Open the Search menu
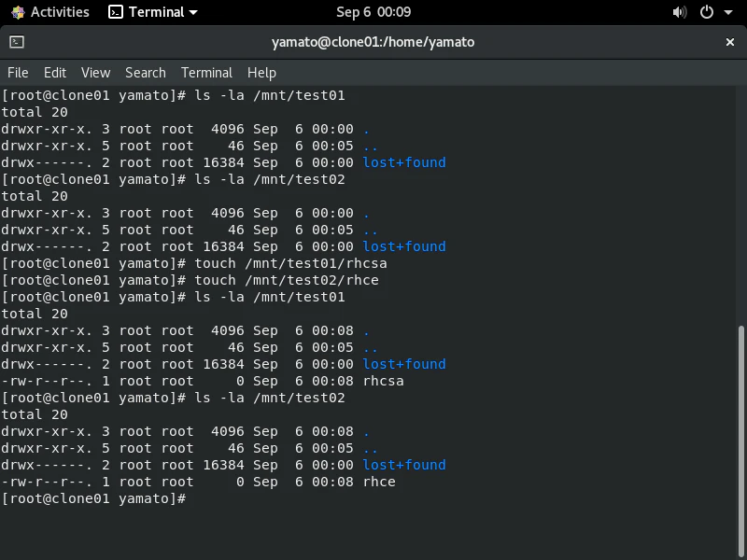 point(146,73)
